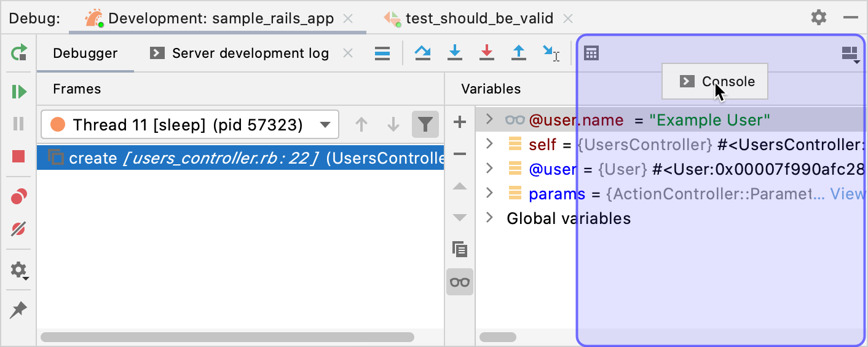The width and height of the screenshot is (868, 347).
Task: Hide the Debug tool window
Action: [x=851, y=17]
